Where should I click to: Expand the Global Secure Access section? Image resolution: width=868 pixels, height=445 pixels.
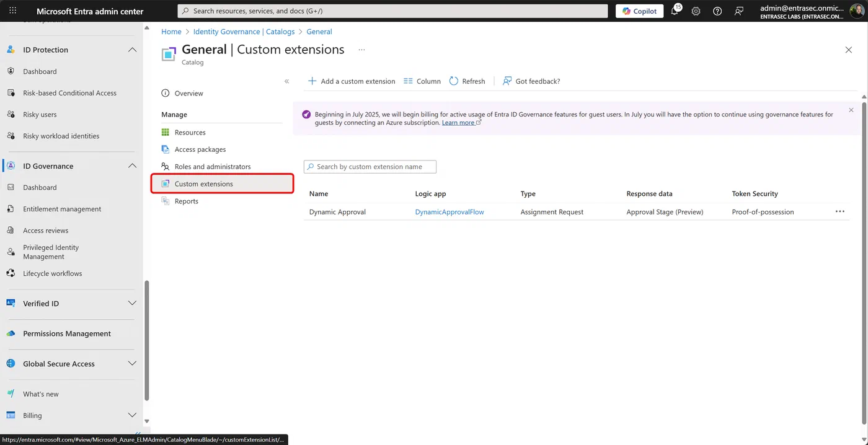click(132, 364)
